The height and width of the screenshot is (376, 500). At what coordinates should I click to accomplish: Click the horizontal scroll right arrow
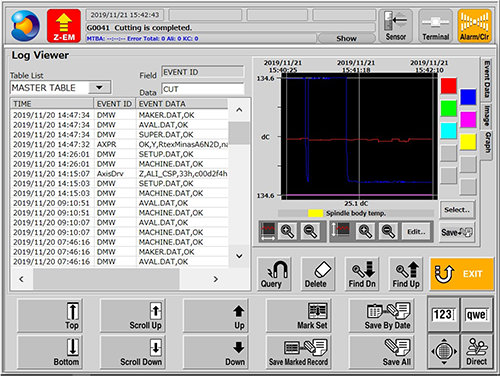click(215, 279)
